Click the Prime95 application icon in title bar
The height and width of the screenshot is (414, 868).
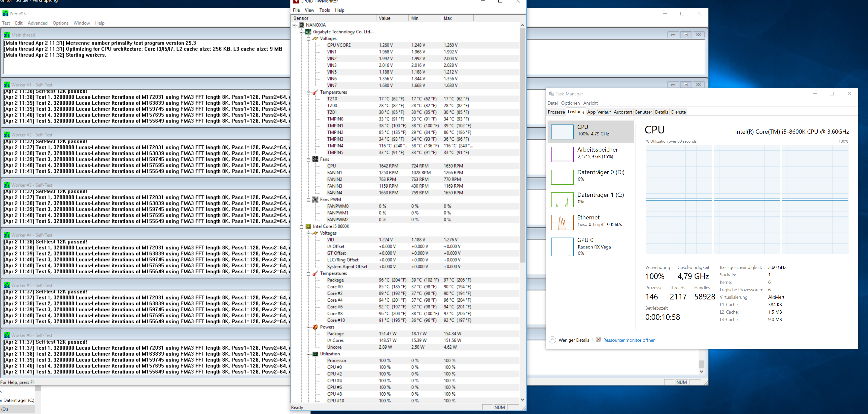[5, 14]
